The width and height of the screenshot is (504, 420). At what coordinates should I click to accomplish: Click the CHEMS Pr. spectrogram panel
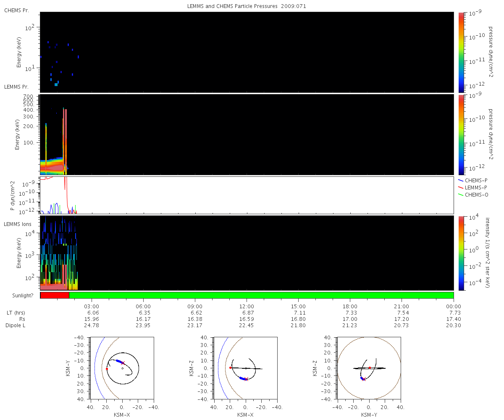point(247,52)
